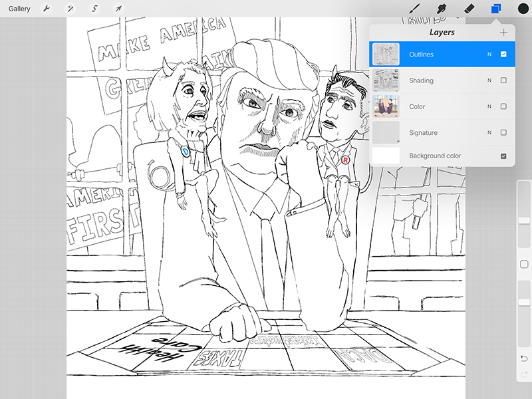Image resolution: width=532 pixels, height=399 pixels.
Task: Add a new layer with the plus button
Action: 503,31
